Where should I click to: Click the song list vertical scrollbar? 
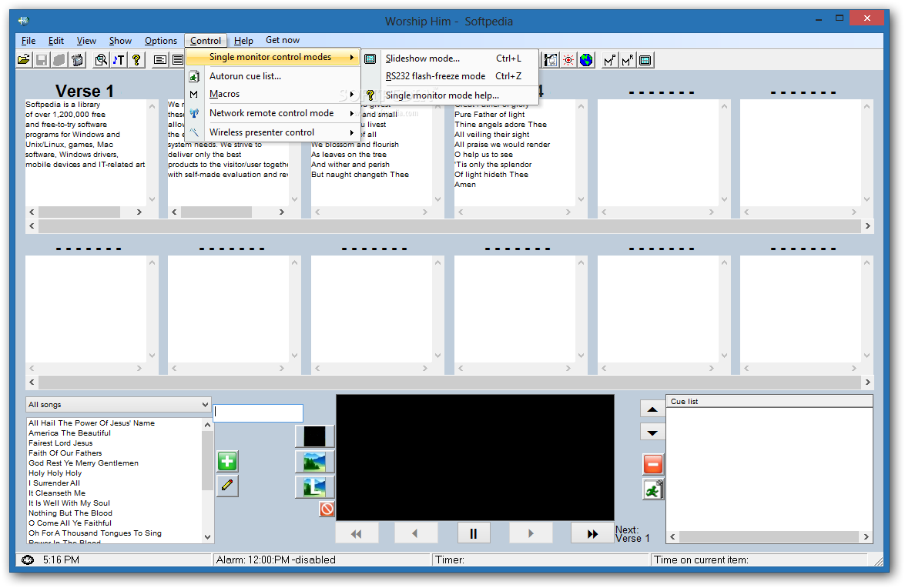click(208, 481)
